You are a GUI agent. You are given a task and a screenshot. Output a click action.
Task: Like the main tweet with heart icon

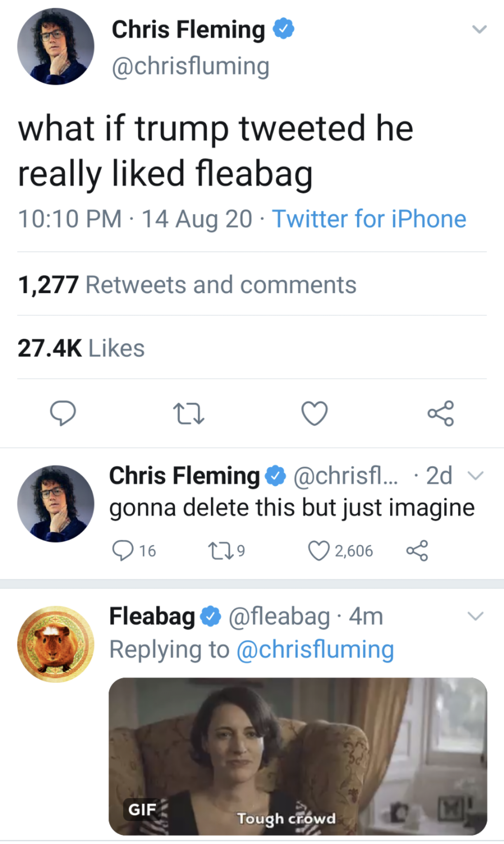(x=314, y=413)
